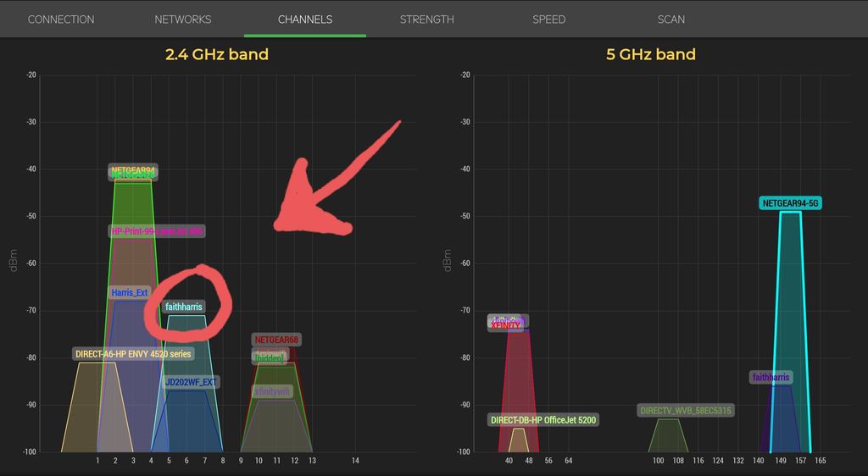This screenshot has width=868, height=476.
Task: Select the Harris_Ext network label
Action: 129,292
